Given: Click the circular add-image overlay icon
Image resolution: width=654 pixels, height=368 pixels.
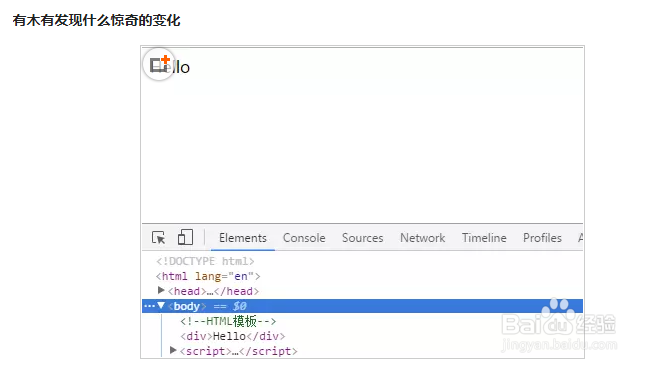Looking at the screenshot, I should 158,64.
